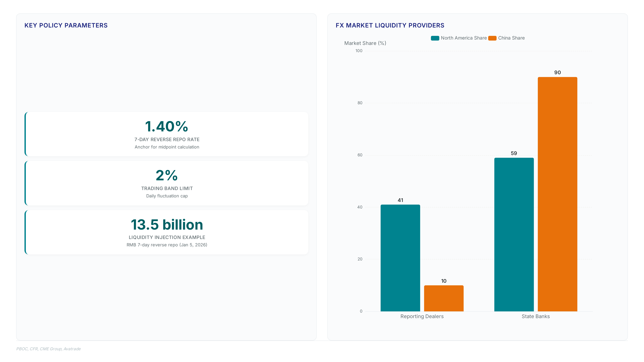Select the Reporting Dealers China bar
644x362 pixels.
click(x=444, y=298)
